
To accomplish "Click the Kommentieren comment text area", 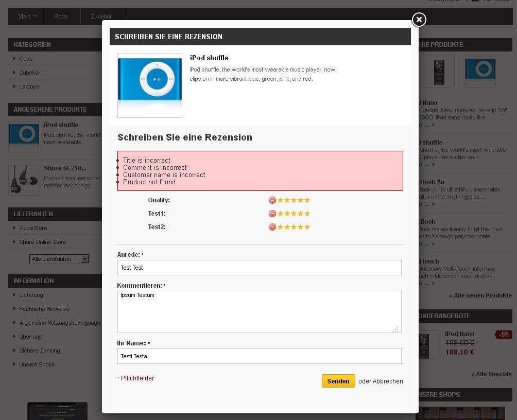I will (x=259, y=312).
